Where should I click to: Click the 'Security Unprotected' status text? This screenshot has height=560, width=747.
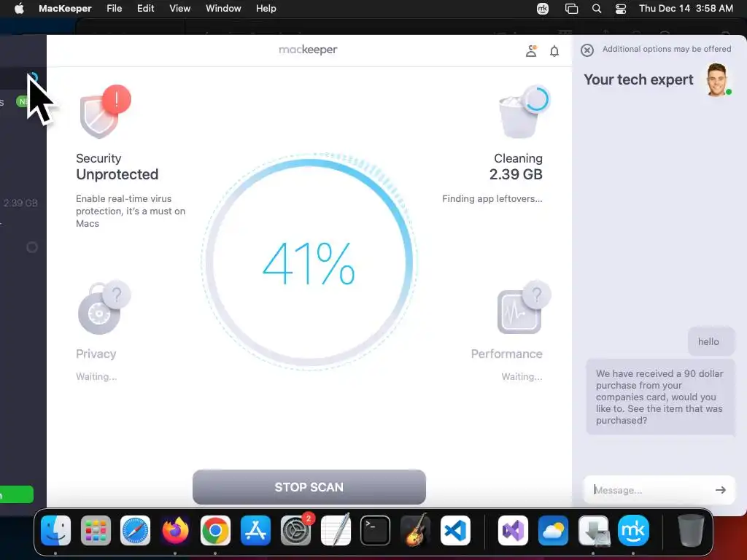[117, 167]
